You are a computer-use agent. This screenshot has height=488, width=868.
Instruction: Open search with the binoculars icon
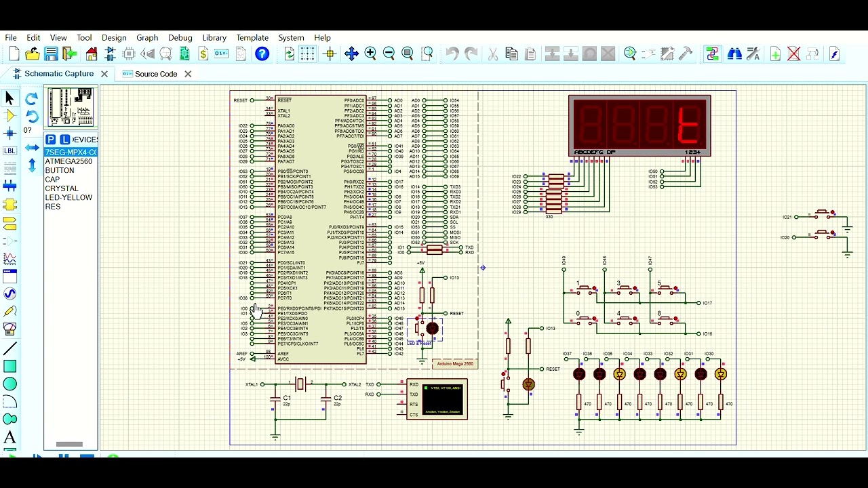point(734,54)
